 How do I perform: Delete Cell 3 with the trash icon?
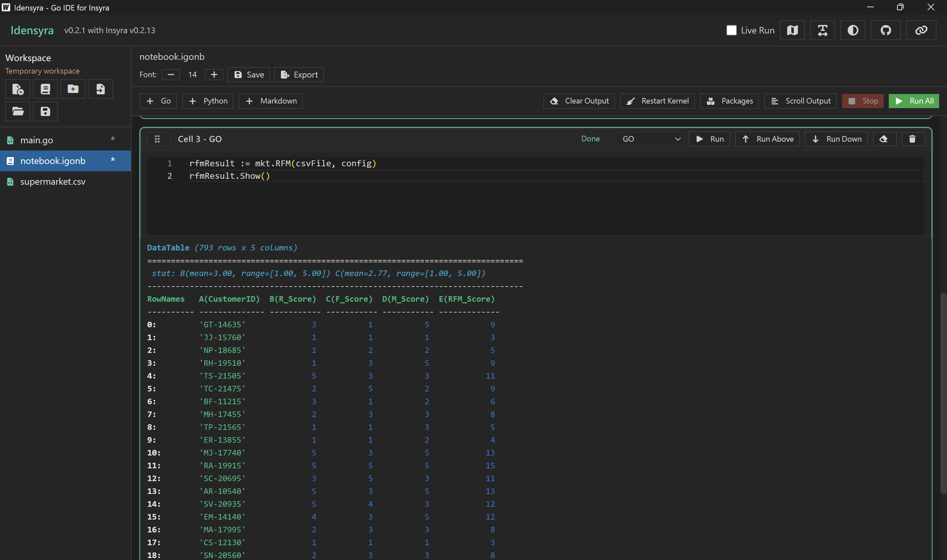(x=913, y=139)
